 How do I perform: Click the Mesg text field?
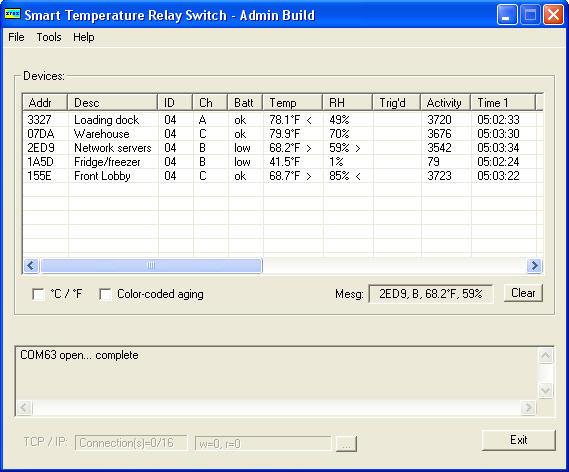[431, 294]
